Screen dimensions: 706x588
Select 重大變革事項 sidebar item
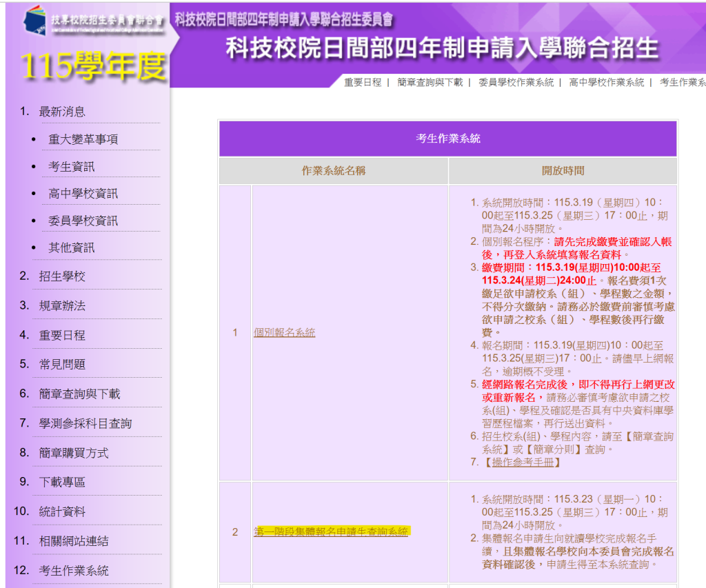click(x=83, y=139)
